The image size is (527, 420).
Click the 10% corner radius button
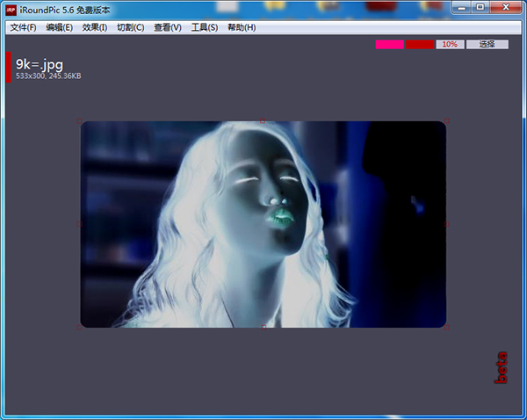(450, 44)
